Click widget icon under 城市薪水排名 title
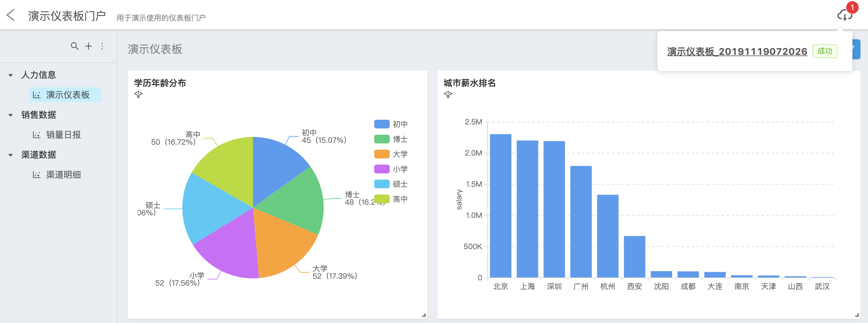Viewport: 868px width, 323px height. click(x=448, y=94)
